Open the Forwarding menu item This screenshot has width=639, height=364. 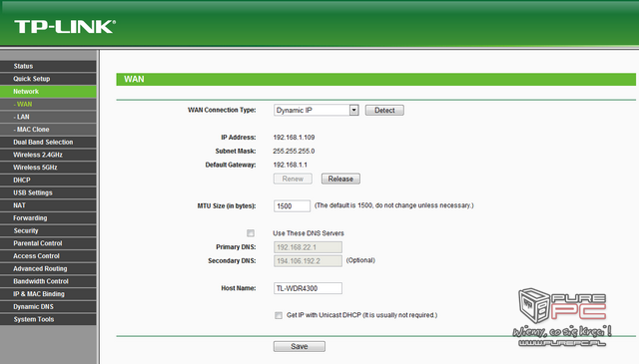click(48, 217)
